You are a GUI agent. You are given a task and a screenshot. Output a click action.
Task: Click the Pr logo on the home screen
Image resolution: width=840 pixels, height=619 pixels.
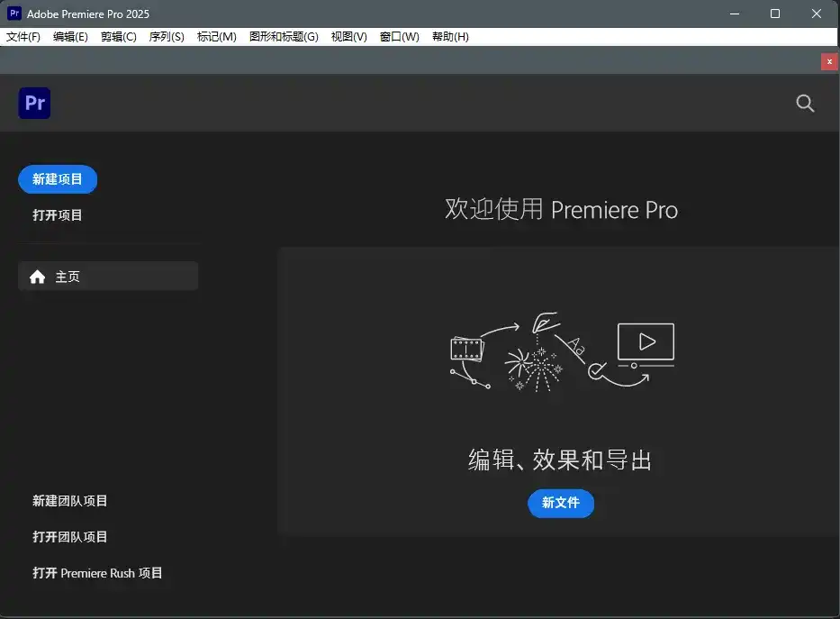coord(33,103)
